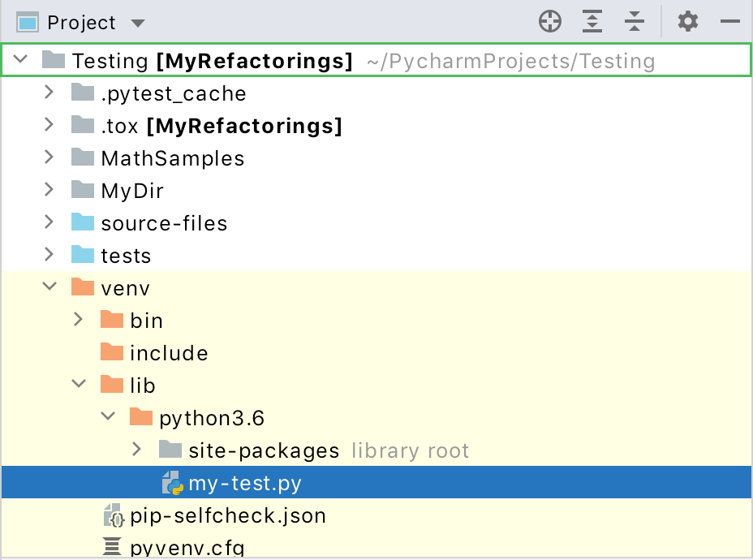The width and height of the screenshot is (753, 560).
Task: Click the Expand All icon
Action: pos(592,22)
